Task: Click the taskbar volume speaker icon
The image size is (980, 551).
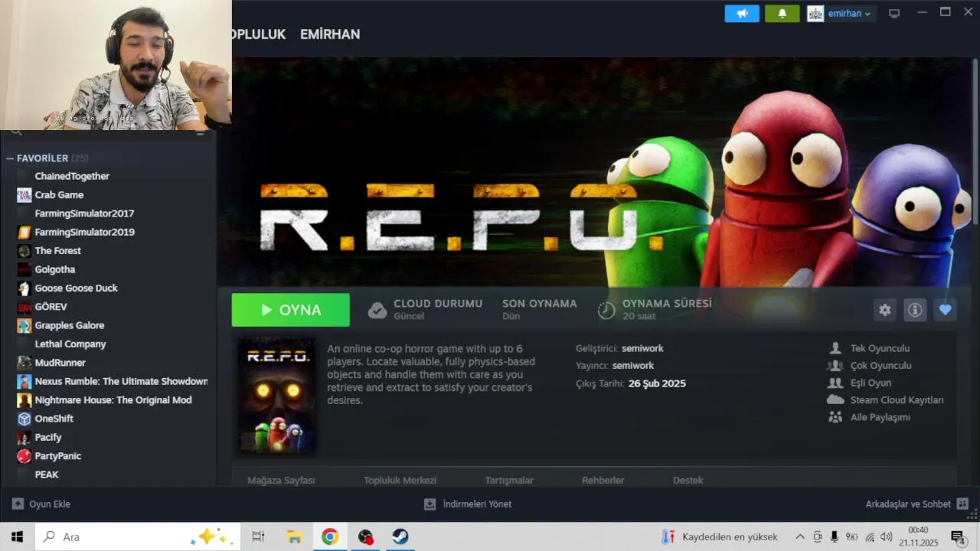Action: [887, 536]
